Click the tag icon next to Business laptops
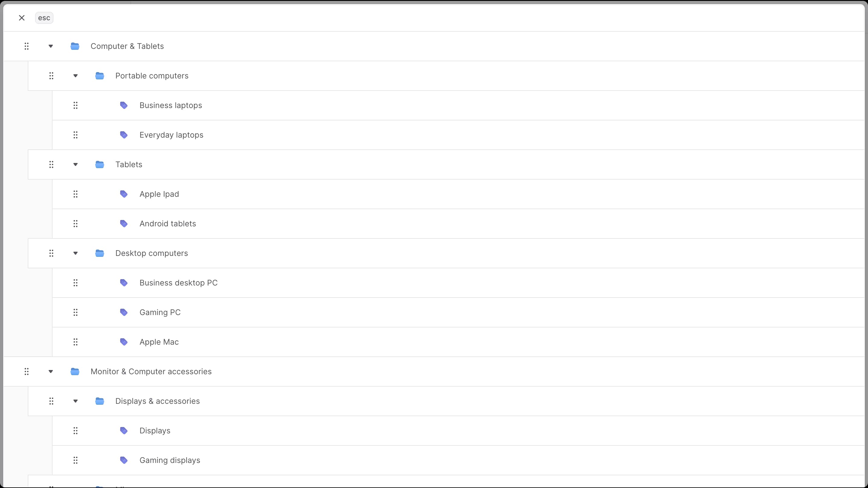Image resolution: width=868 pixels, height=488 pixels. coord(124,105)
